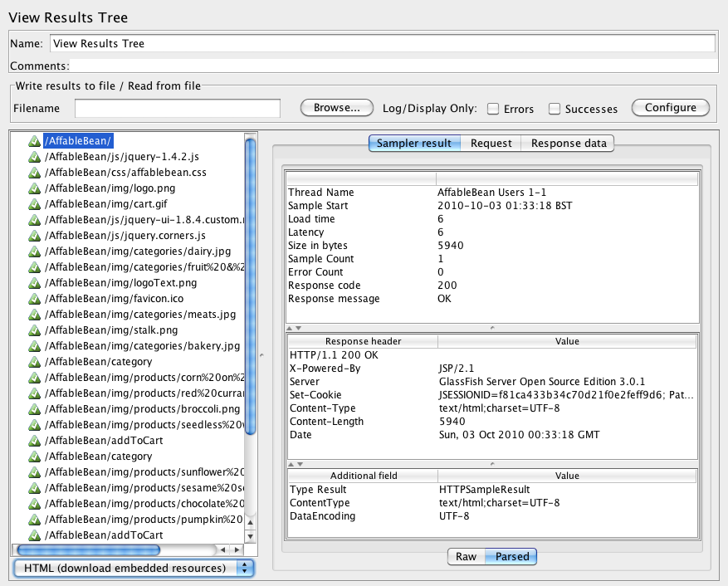
Task: Switch to the Request tab
Action: tap(491, 144)
